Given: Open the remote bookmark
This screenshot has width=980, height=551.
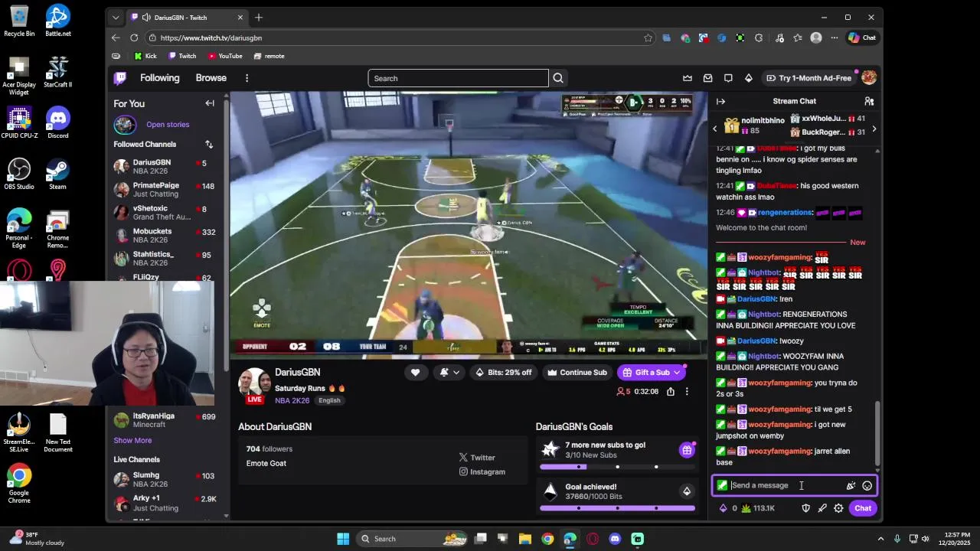Looking at the screenshot, I should [x=269, y=56].
